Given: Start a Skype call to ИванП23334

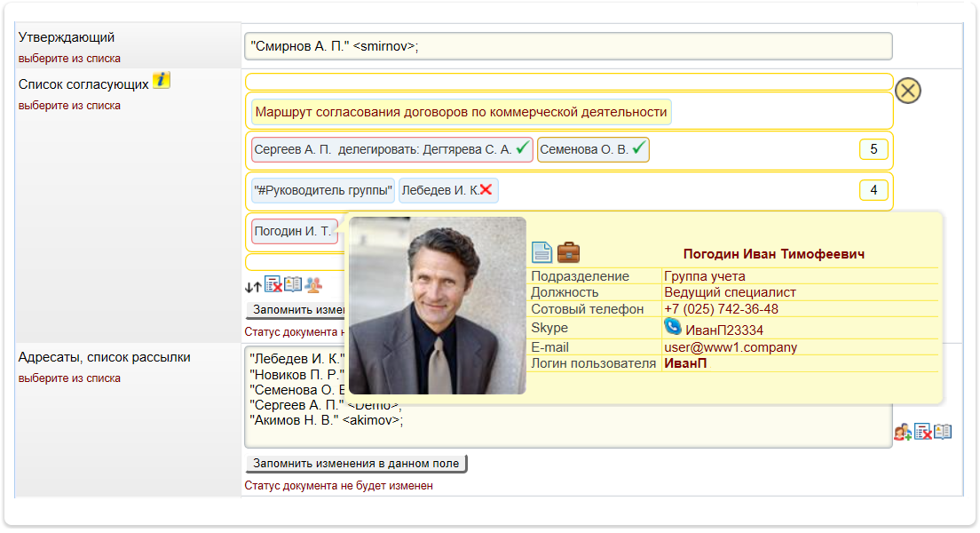Looking at the screenshot, I should pos(675,328).
